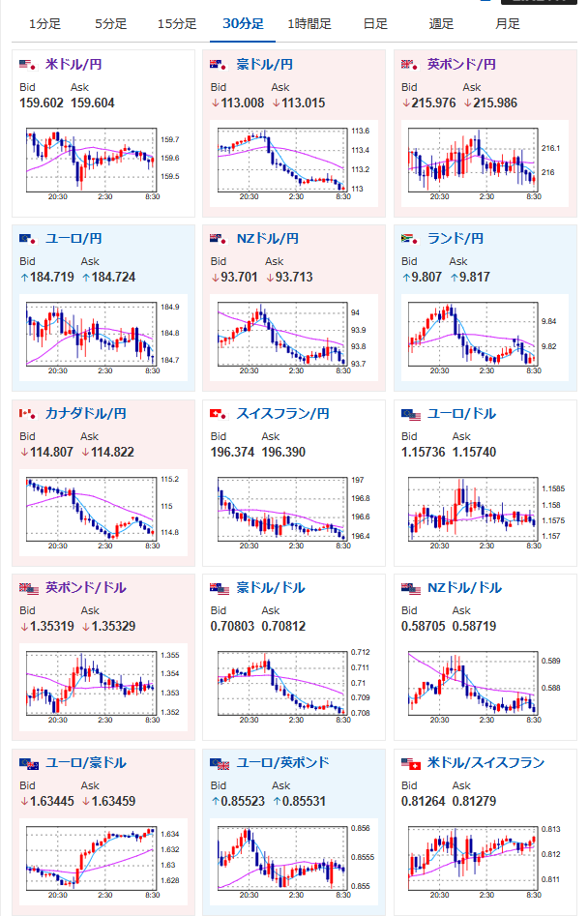This screenshot has height=916, width=588.
Task: Choose the 週足 timeframe tab
Action: [x=441, y=24]
